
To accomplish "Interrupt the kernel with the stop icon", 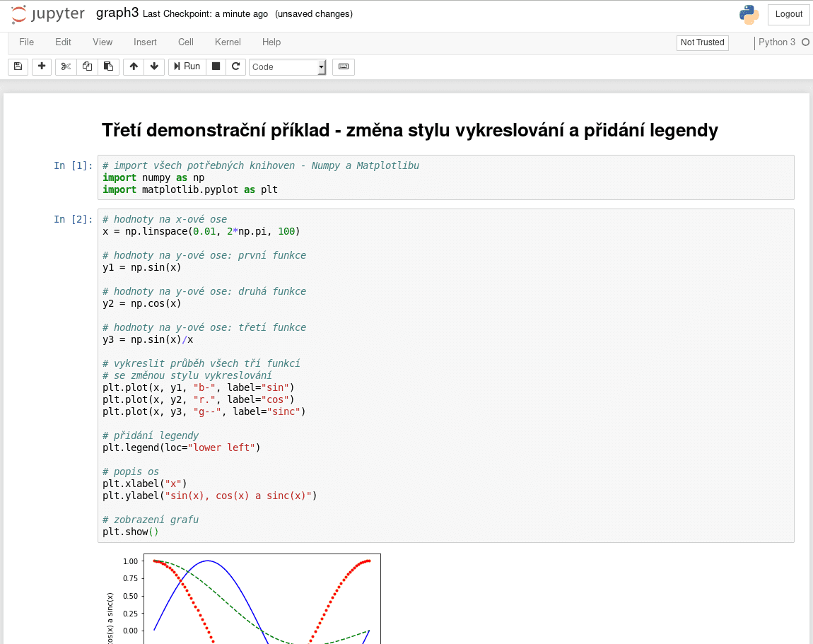I will [216, 66].
